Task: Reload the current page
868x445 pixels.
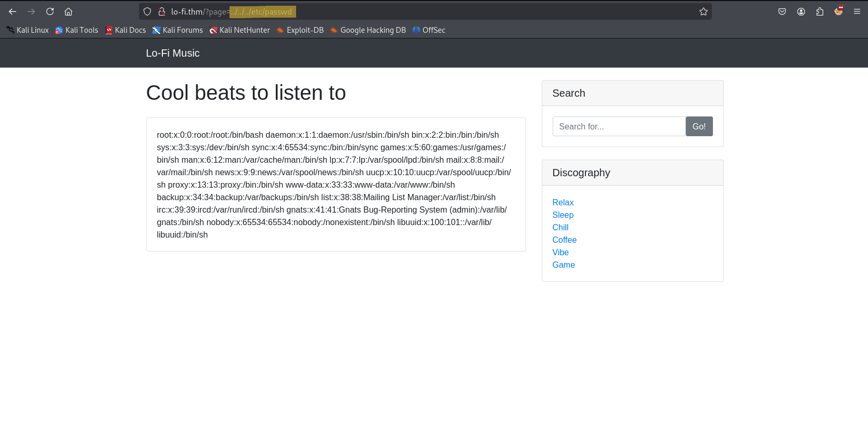Action: (50, 11)
